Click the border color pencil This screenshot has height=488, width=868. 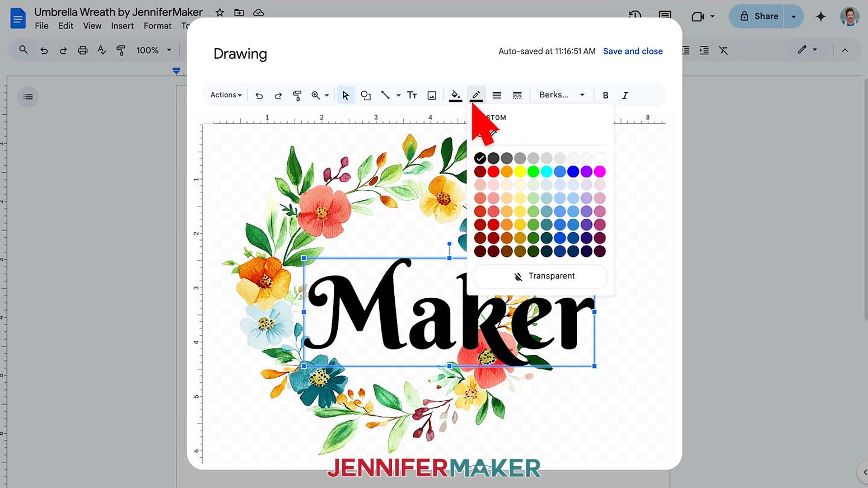pyautogui.click(x=476, y=96)
